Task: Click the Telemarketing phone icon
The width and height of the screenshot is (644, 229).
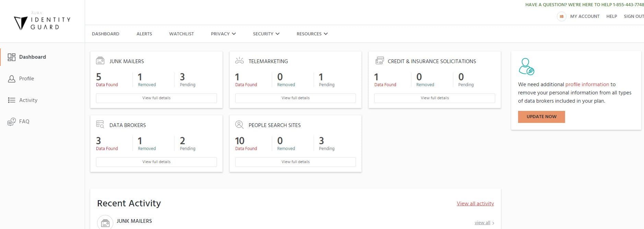Action: click(239, 61)
